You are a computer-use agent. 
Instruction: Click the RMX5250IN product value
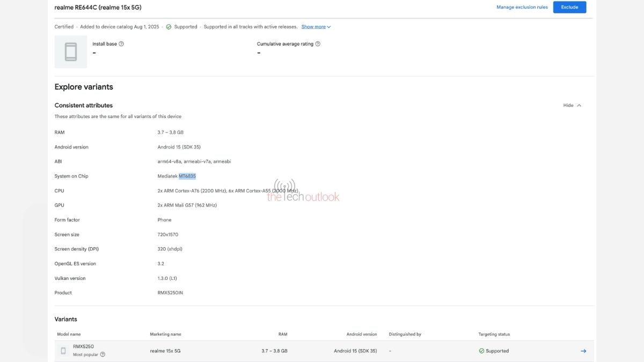[170, 292]
